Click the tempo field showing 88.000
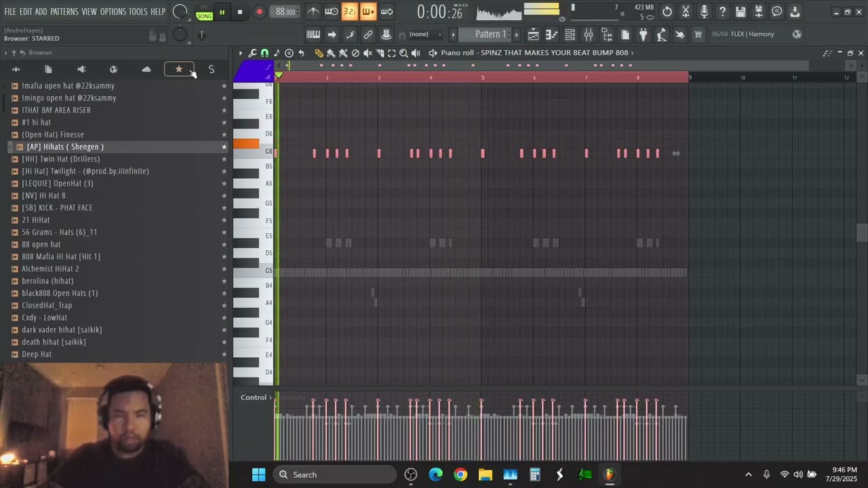Screen dimensions: 868x488 [x=285, y=12]
